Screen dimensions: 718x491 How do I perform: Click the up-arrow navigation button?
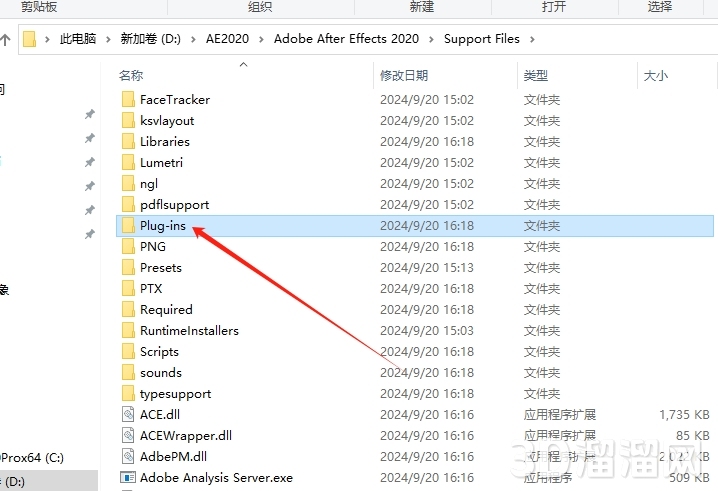[x=5, y=40]
